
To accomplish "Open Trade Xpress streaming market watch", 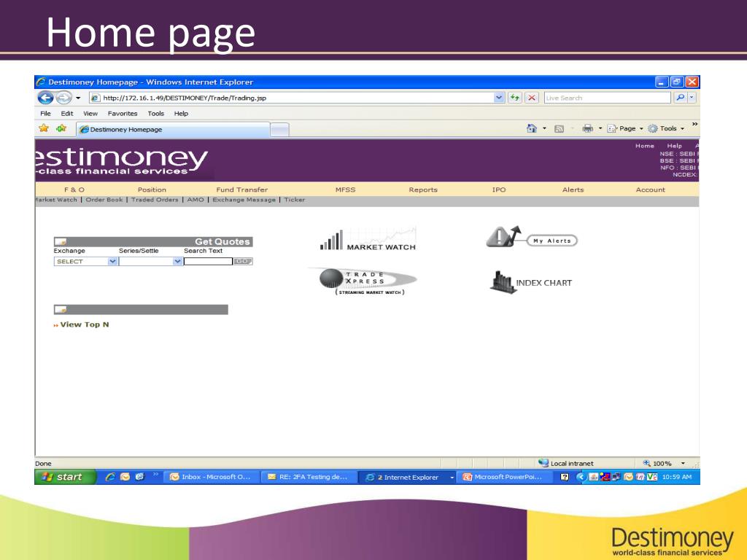I will [363, 281].
